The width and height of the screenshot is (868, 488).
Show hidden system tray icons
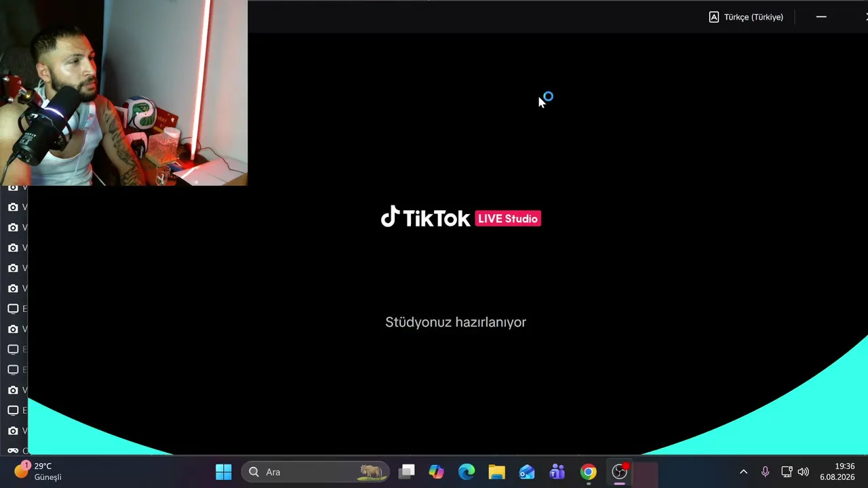743,472
